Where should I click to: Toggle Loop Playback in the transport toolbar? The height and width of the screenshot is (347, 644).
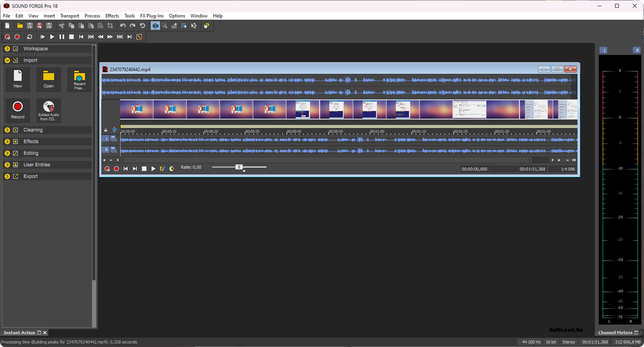point(30,37)
